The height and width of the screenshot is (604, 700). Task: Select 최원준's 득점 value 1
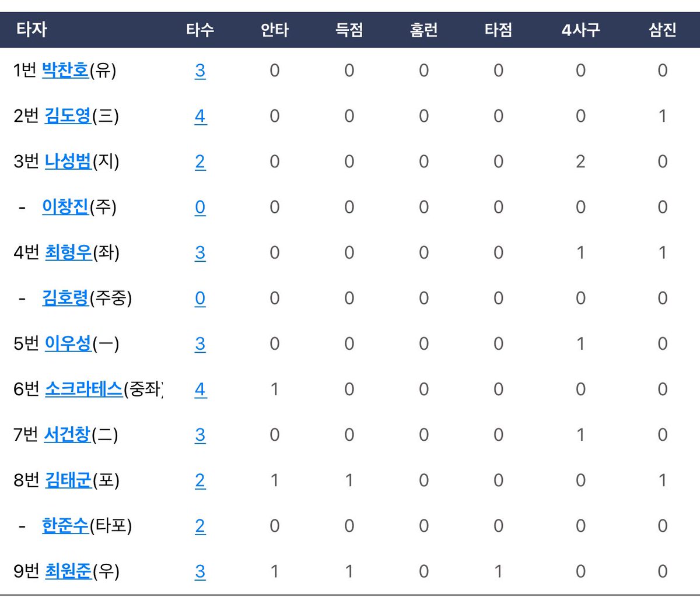click(349, 571)
